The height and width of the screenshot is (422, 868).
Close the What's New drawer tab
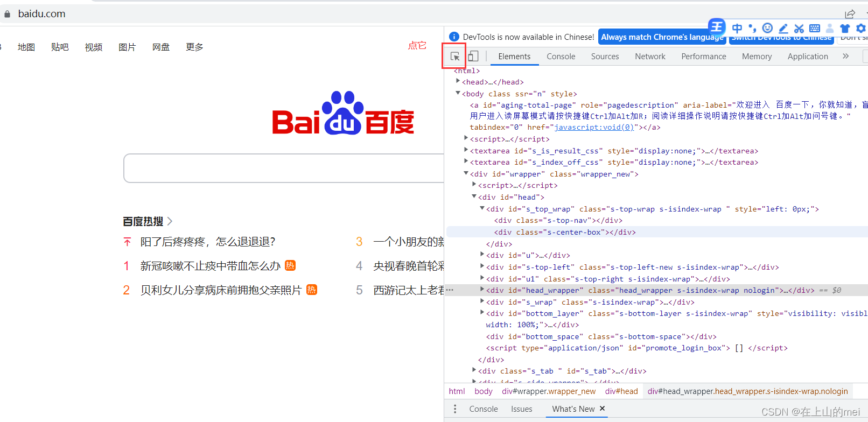(603, 409)
